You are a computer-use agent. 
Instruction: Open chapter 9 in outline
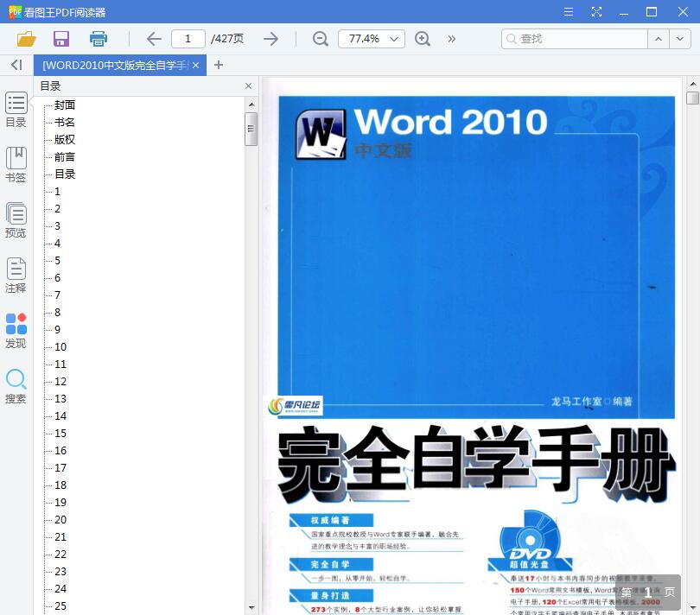(x=57, y=330)
